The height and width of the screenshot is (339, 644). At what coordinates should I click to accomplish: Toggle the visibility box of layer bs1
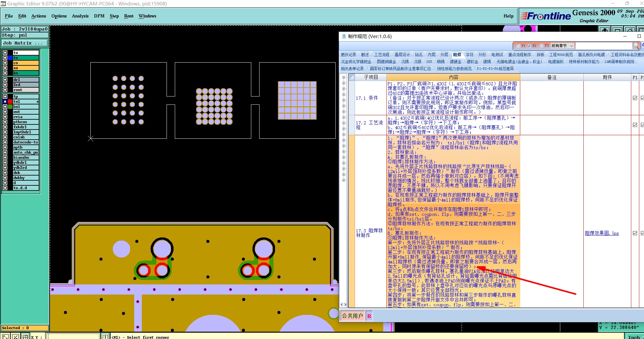pos(5,107)
